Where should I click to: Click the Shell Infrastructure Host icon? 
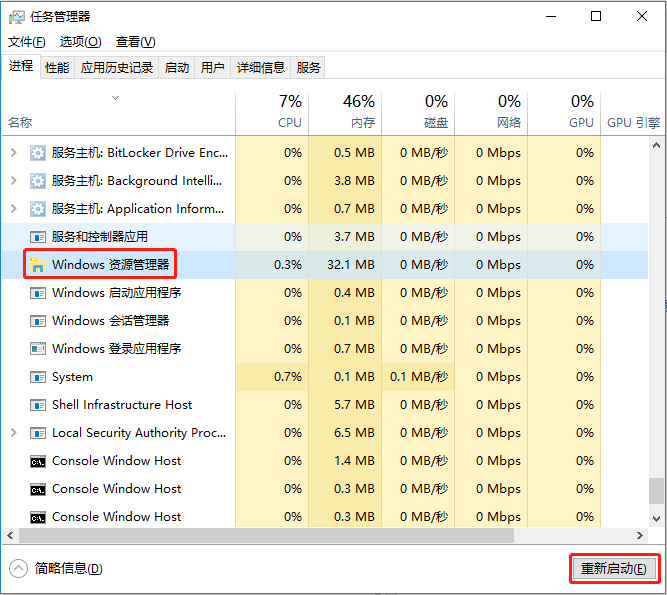click(37, 405)
